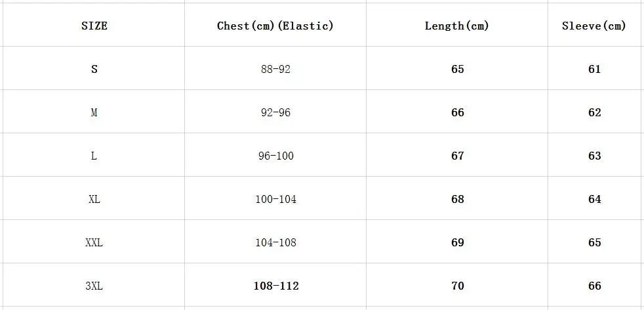Select length value 65 cell
The height and width of the screenshot is (310, 644).
point(456,68)
